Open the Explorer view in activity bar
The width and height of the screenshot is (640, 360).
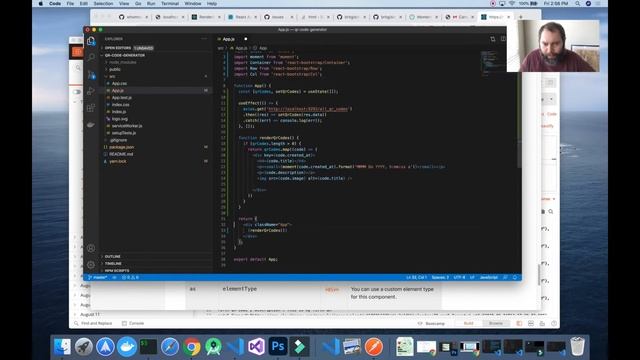pyautogui.click(x=91, y=41)
